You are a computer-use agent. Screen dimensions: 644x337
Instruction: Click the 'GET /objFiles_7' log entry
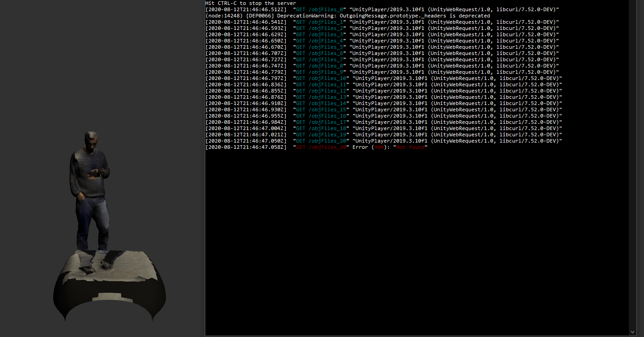click(x=319, y=59)
